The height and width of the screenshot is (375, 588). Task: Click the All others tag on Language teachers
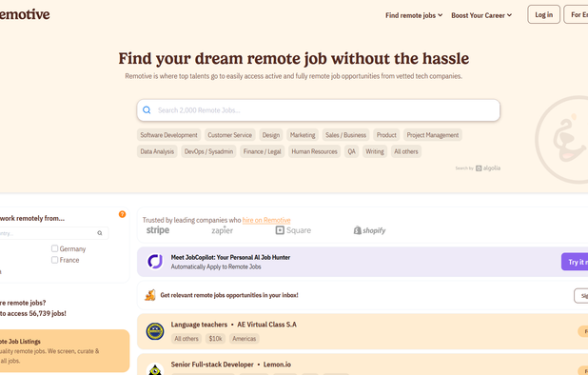click(186, 339)
